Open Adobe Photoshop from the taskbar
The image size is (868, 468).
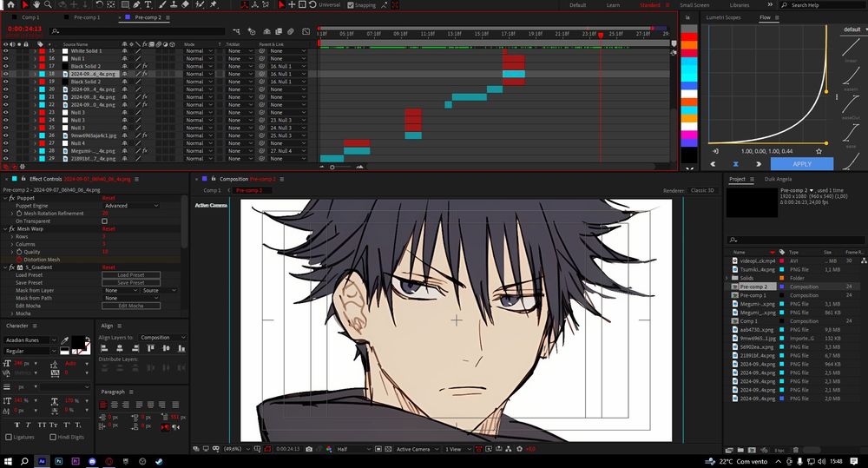[x=59, y=461]
